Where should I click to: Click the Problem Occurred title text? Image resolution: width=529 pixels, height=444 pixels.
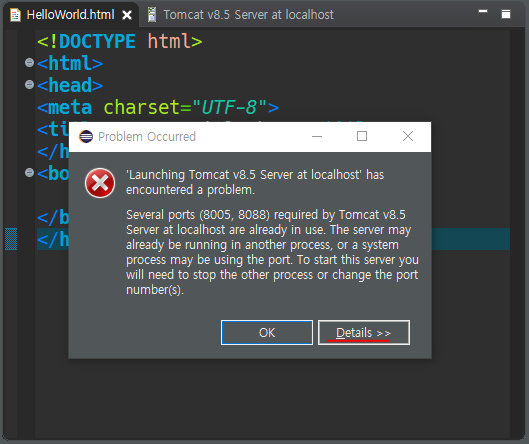(x=147, y=136)
